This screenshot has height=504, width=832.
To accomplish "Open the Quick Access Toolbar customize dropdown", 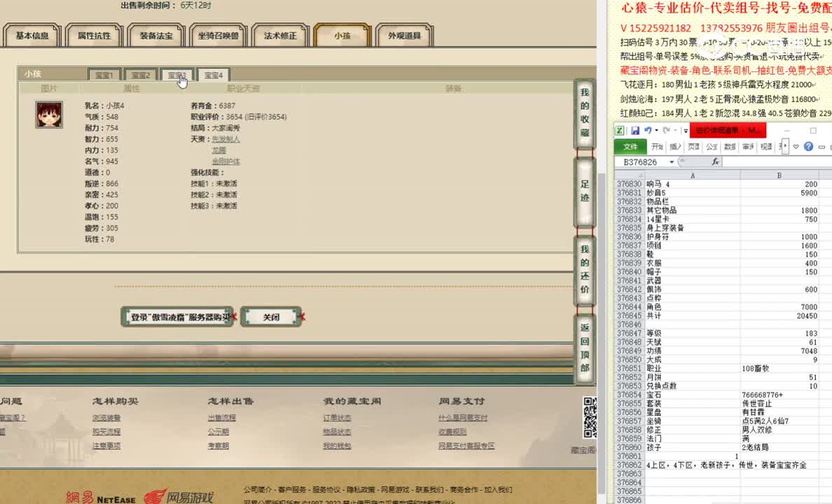I will [685, 129].
